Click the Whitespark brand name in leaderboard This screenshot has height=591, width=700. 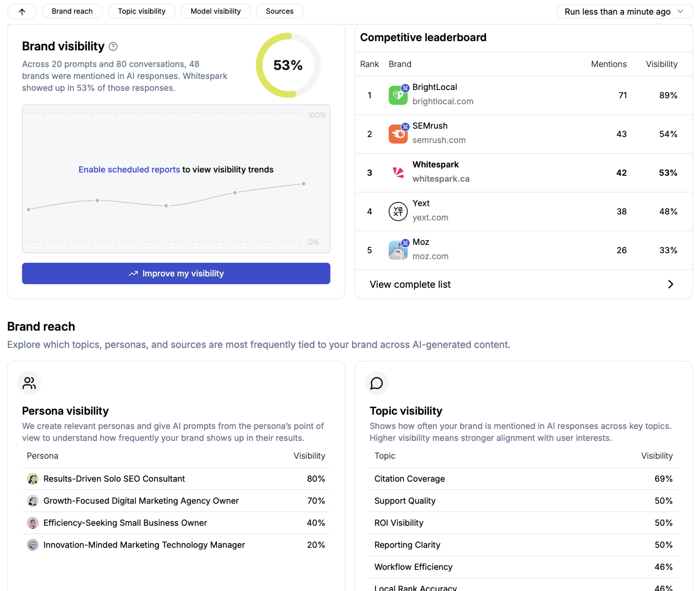pyautogui.click(x=435, y=165)
